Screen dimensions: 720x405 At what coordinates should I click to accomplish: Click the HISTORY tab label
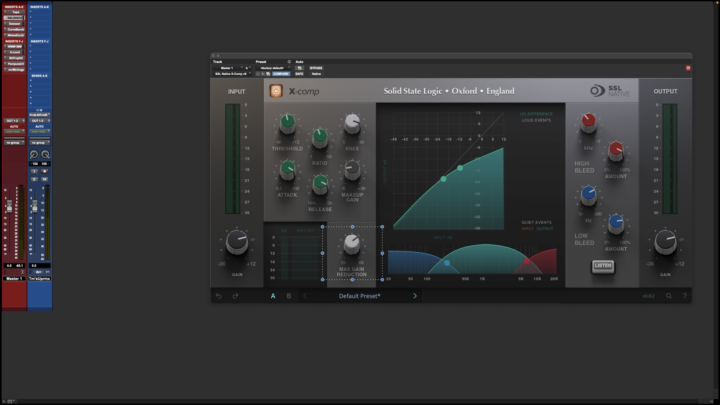coord(305,231)
